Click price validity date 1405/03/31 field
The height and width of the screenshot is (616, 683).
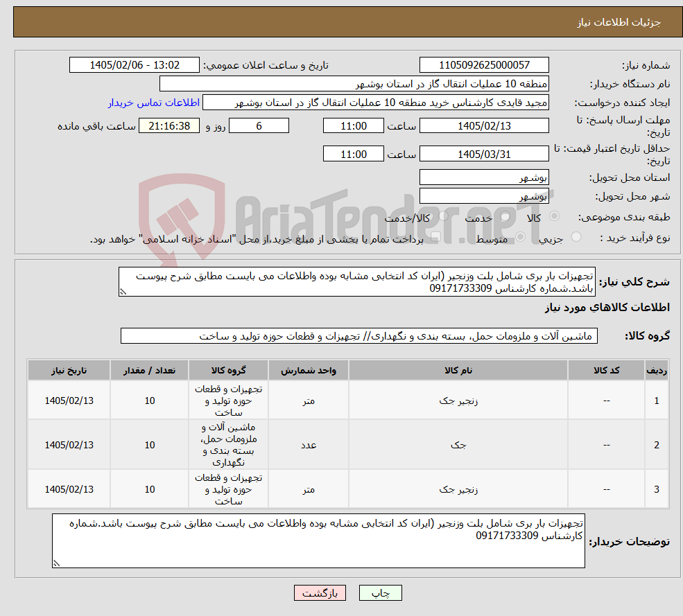[484, 154]
